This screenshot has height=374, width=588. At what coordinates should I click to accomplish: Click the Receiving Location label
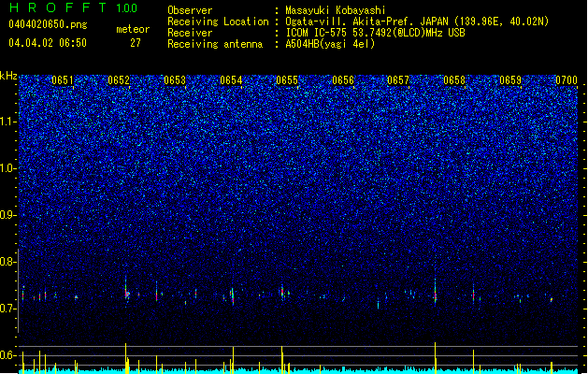pos(218,22)
